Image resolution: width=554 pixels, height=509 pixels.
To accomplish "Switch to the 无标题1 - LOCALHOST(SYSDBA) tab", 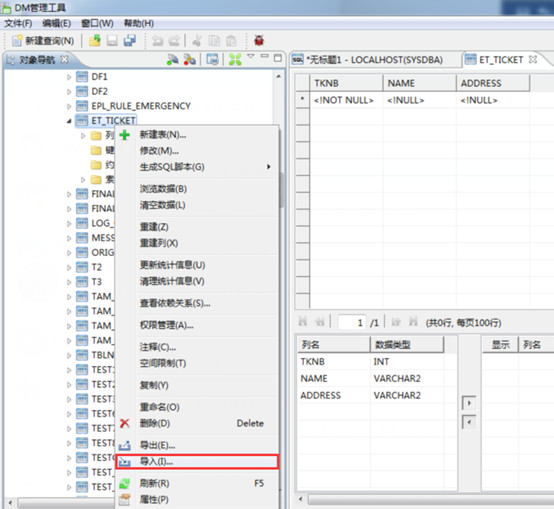I will [375, 60].
